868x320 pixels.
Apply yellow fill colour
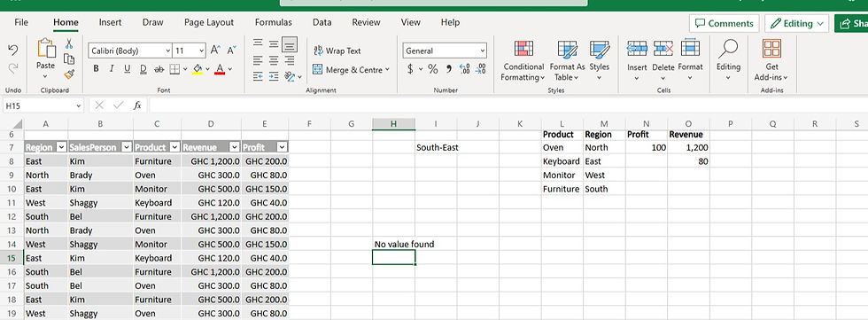pos(198,69)
